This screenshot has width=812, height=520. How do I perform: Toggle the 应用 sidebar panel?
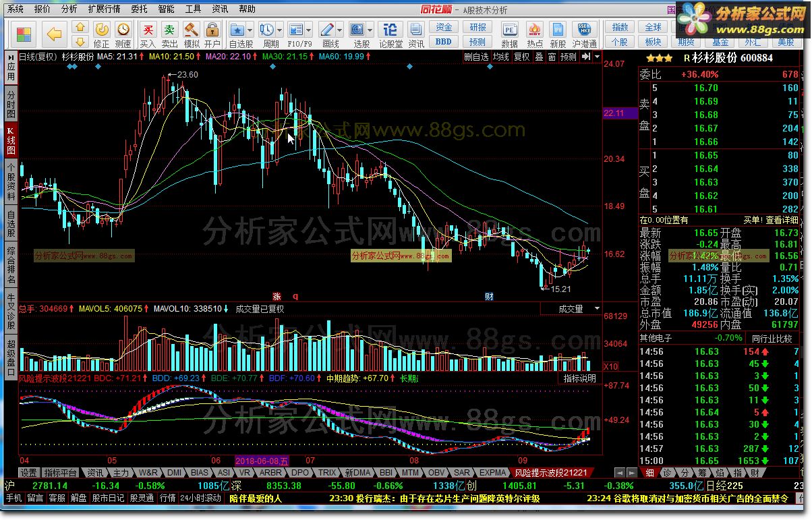pyautogui.click(x=11, y=69)
